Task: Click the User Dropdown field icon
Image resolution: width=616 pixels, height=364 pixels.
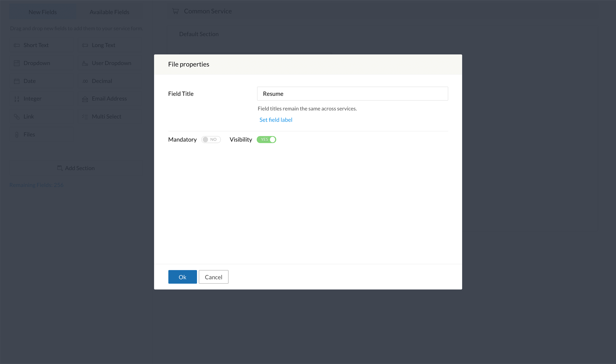Action: click(85, 63)
